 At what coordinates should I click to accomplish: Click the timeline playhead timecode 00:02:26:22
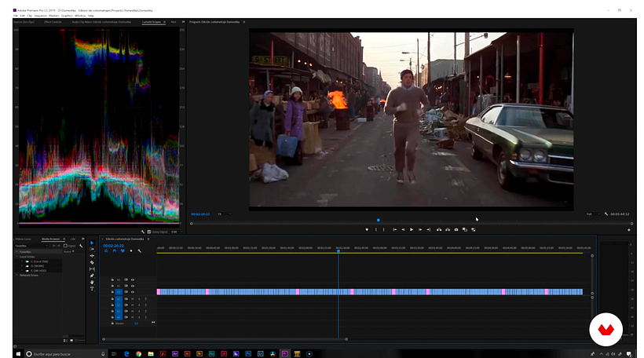113,246
